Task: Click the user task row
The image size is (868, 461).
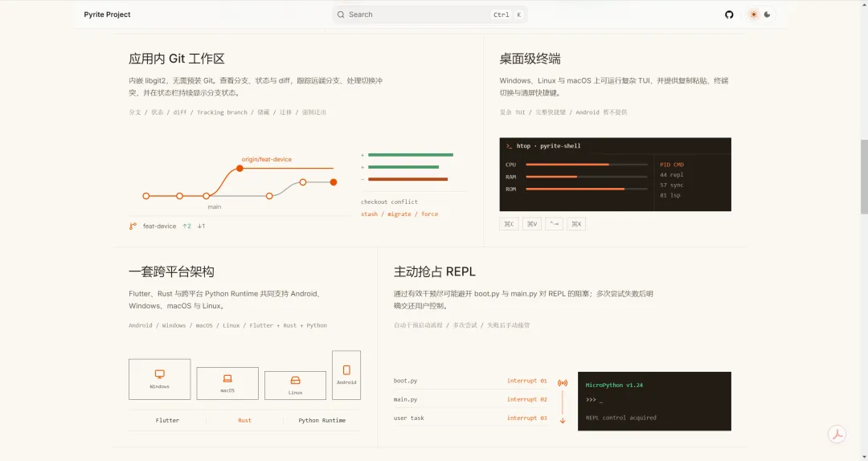Action: (x=470, y=418)
